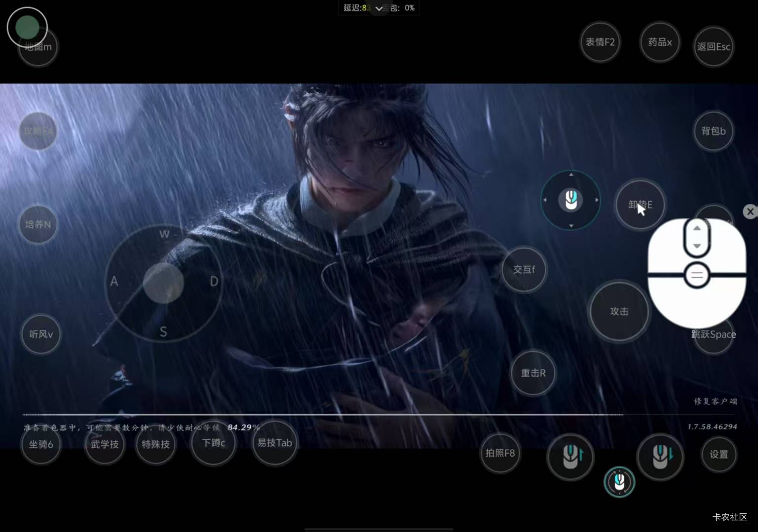Tap the 攻击 attack button
This screenshot has width=758, height=532.
click(x=619, y=312)
